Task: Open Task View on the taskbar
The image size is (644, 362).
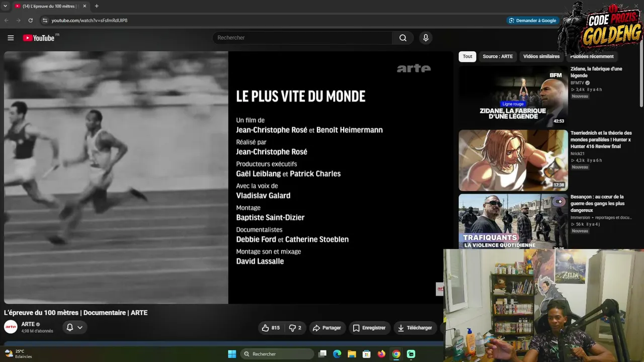Action: pyautogui.click(x=323, y=354)
